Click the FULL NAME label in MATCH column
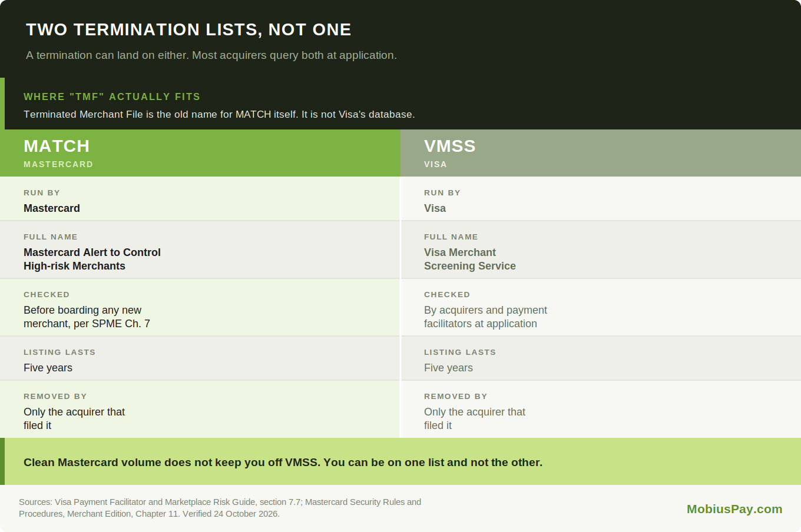The width and height of the screenshot is (801, 532). coord(51,237)
